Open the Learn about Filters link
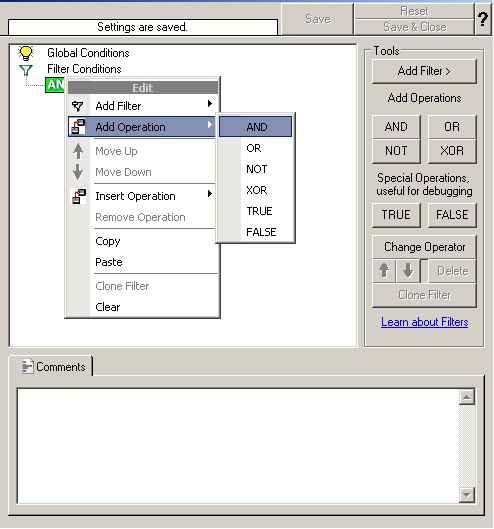 point(424,322)
